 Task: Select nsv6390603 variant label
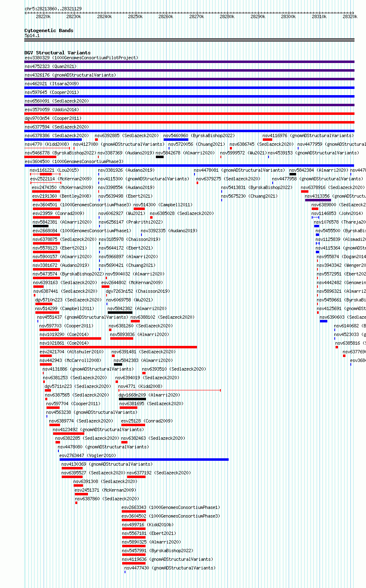(x=343, y=317)
